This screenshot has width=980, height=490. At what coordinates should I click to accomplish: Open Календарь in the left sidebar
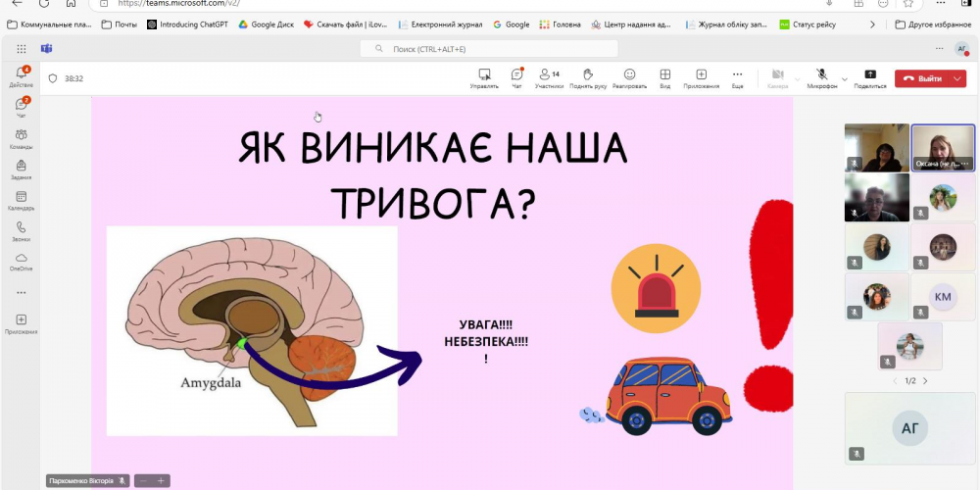point(21,200)
